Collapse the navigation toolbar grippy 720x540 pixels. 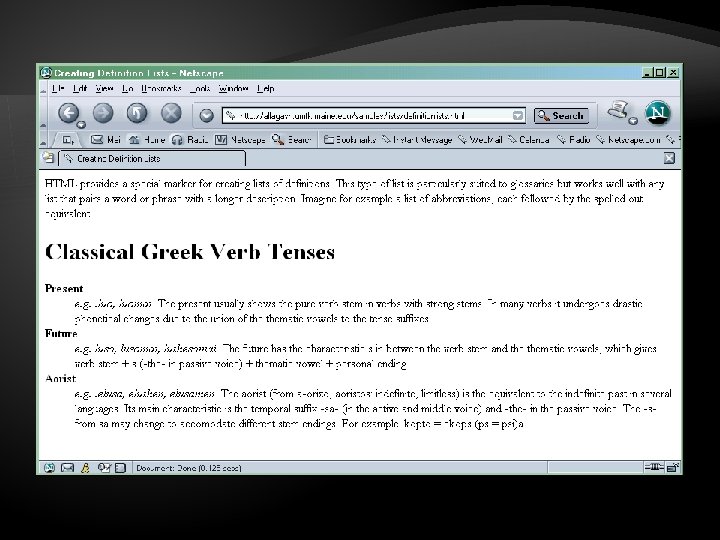click(44, 113)
